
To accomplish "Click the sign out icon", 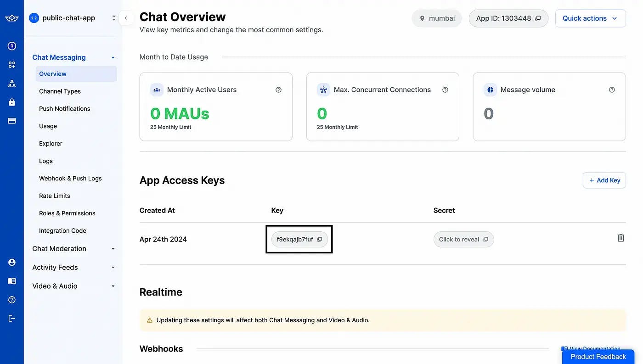I will click(x=12, y=319).
